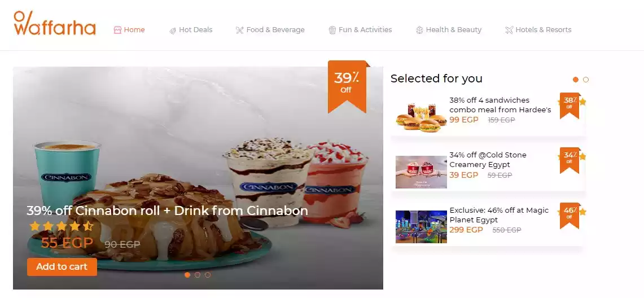Screen dimensions: 644x298
Task: Show second page of Selected for you
Action: 586,80
